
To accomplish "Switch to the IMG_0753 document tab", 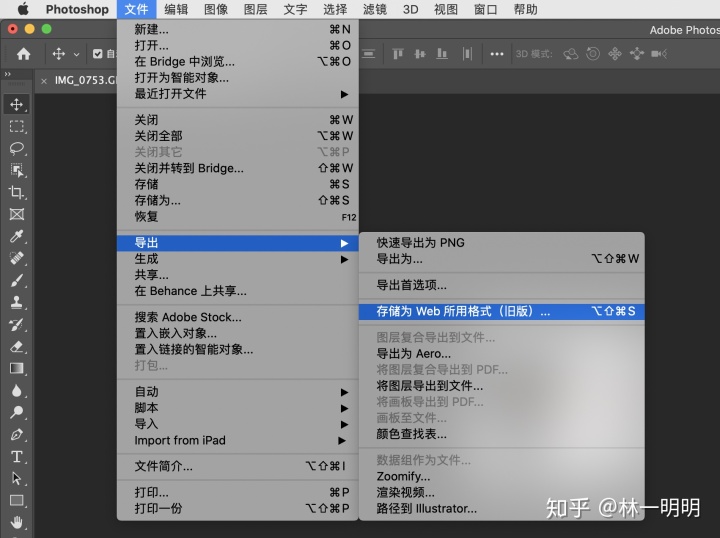I will pyautogui.click(x=85, y=80).
